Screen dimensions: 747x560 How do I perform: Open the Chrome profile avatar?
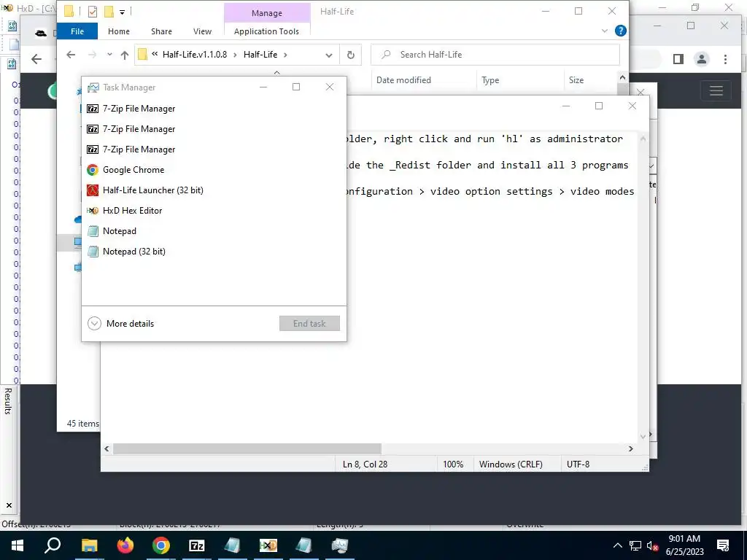pyautogui.click(x=701, y=59)
